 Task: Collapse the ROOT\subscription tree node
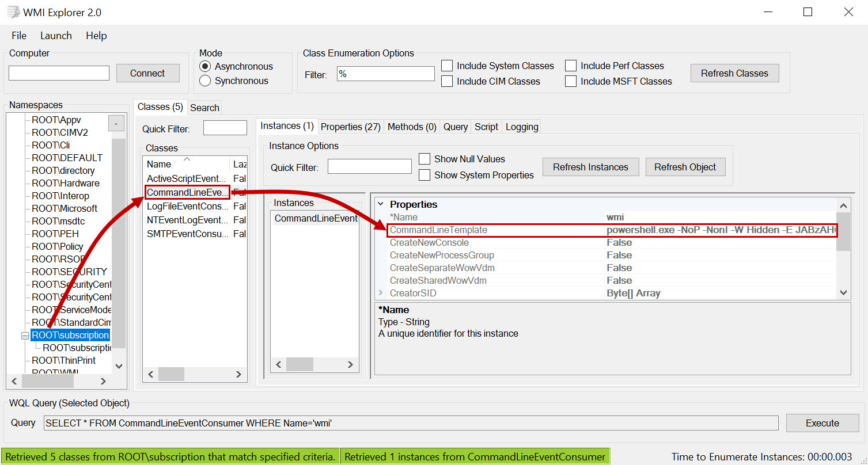25,336
